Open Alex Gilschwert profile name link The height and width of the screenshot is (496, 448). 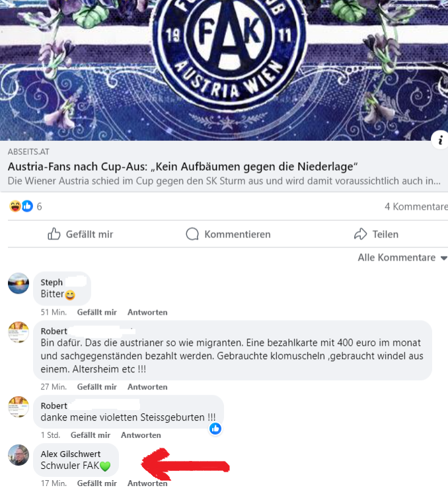pos(71,454)
